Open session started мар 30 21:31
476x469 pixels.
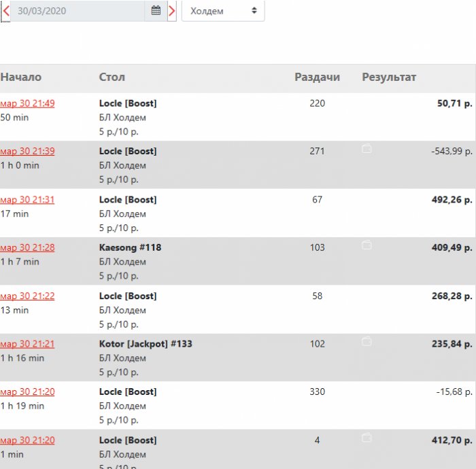(27, 200)
